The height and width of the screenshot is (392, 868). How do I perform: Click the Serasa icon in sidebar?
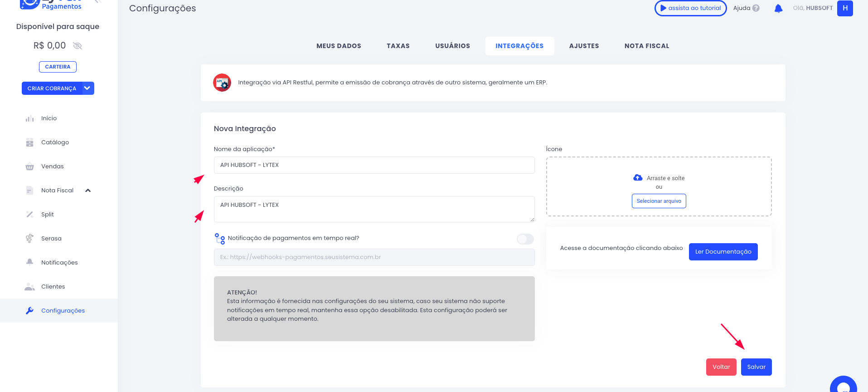point(30,239)
